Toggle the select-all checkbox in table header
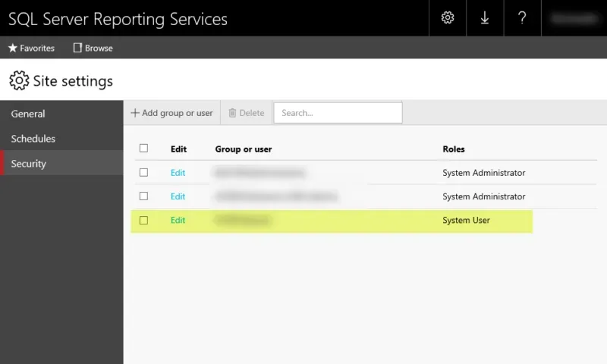Screen dimensions: 607x364 pyautogui.click(x=143, y=149)
